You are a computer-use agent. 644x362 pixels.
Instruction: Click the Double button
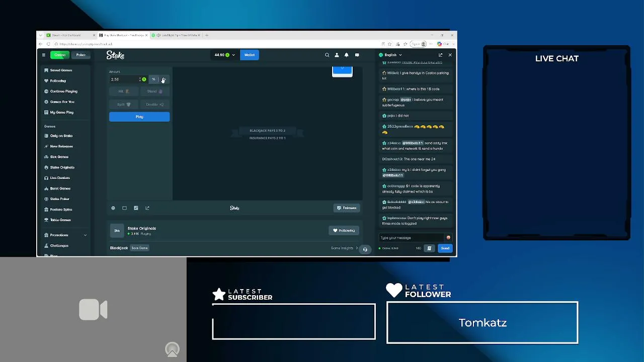(x=154, y=105)
